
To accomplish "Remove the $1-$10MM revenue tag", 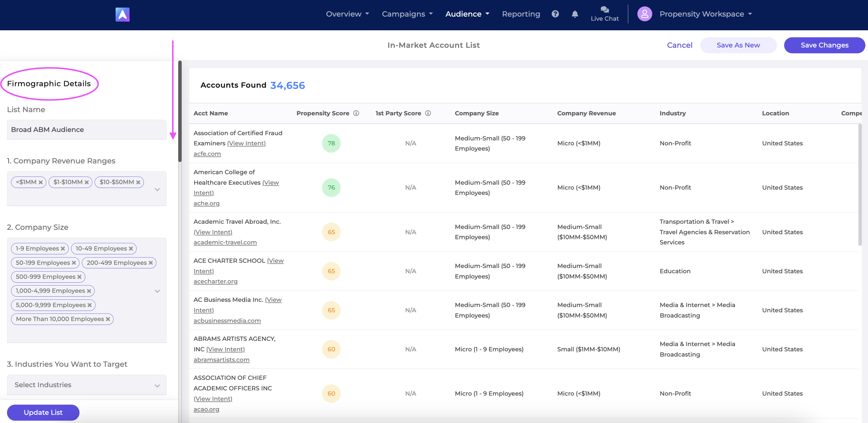I will tap(86, 182).
